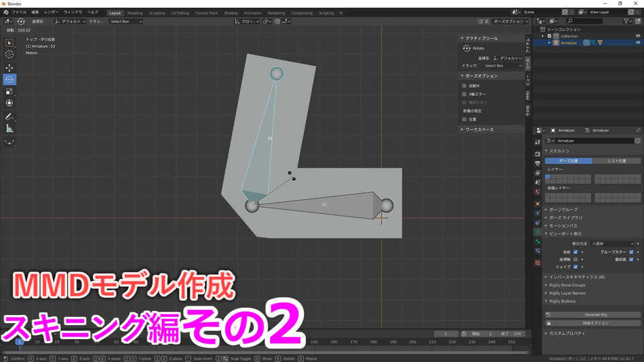Open the 表示方法 八面体 dropdown

coord(612,244)
